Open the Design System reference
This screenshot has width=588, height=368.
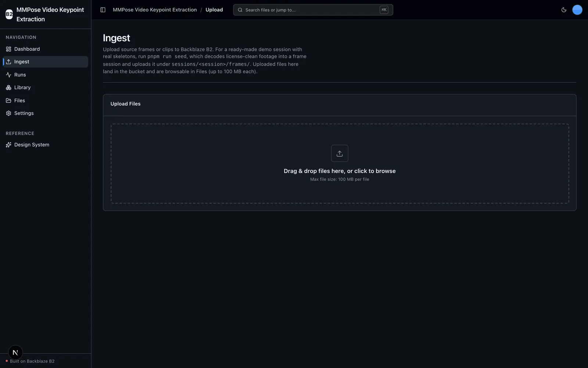pos(46,145)
